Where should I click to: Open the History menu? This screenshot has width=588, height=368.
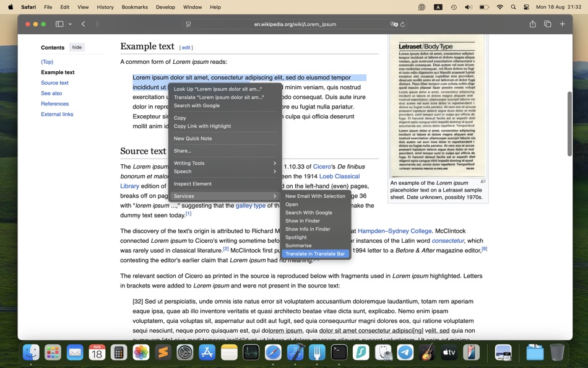[x=105, y=7]
